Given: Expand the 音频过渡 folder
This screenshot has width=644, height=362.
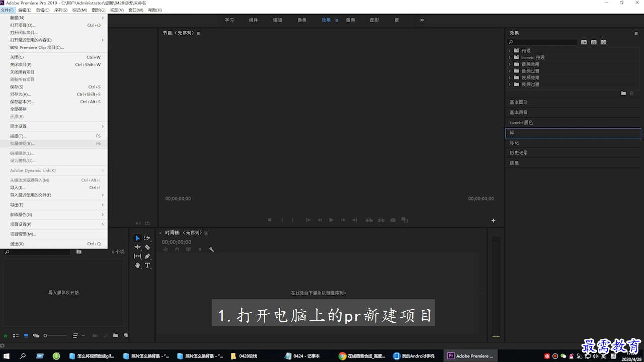Looking at the screenshot, I should (510, 71).
